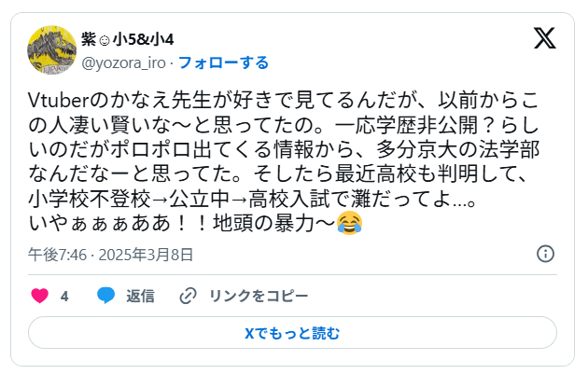The image size is (588, 374).
Task: Click the date 2025年3月8日
Action: tap(146, 255)
